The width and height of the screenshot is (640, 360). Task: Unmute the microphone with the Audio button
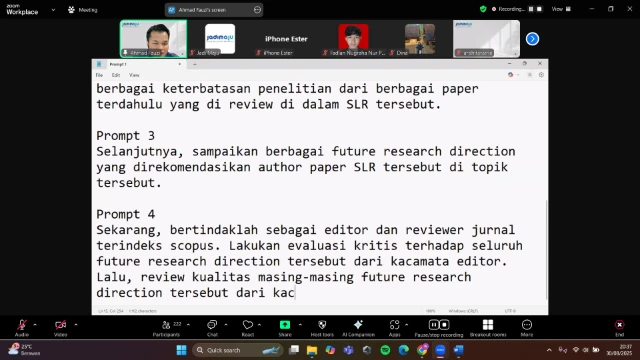click(x=22, y=328)
